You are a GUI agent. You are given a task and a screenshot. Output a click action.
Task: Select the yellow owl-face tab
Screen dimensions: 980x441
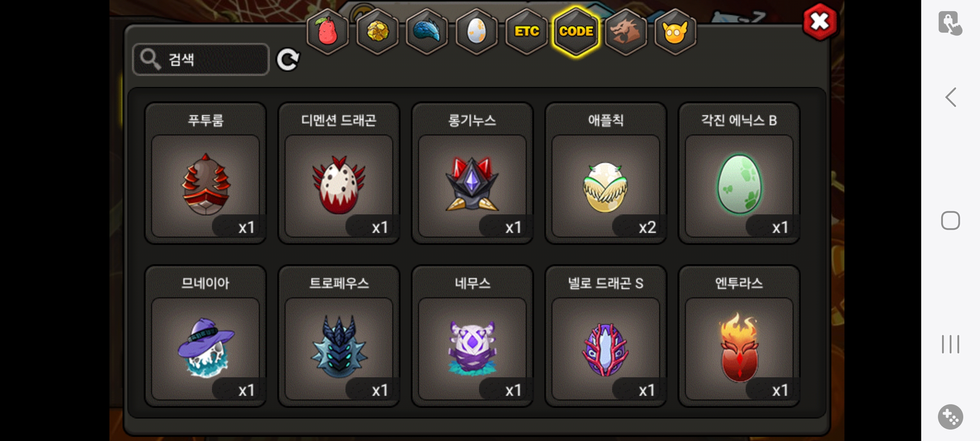675,32
